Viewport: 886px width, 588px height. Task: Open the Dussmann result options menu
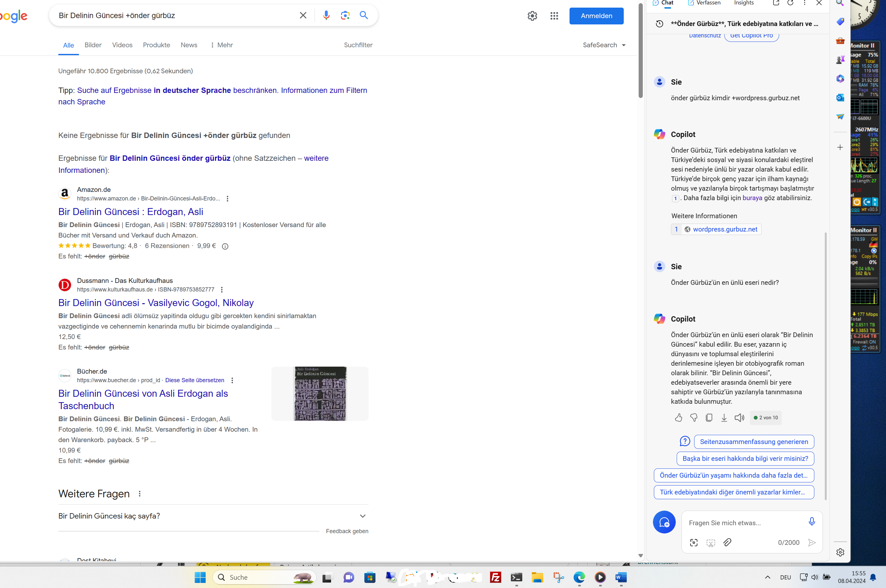(x=222, y=290)
